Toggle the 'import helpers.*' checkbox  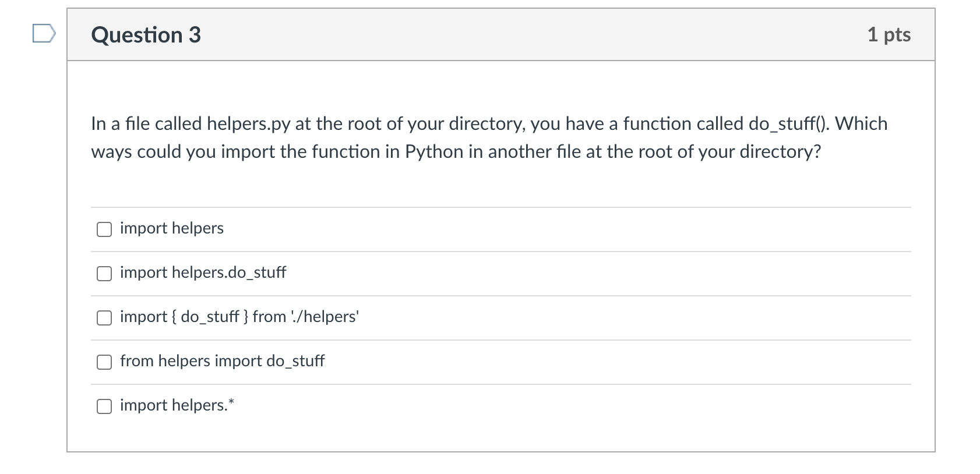104,406
